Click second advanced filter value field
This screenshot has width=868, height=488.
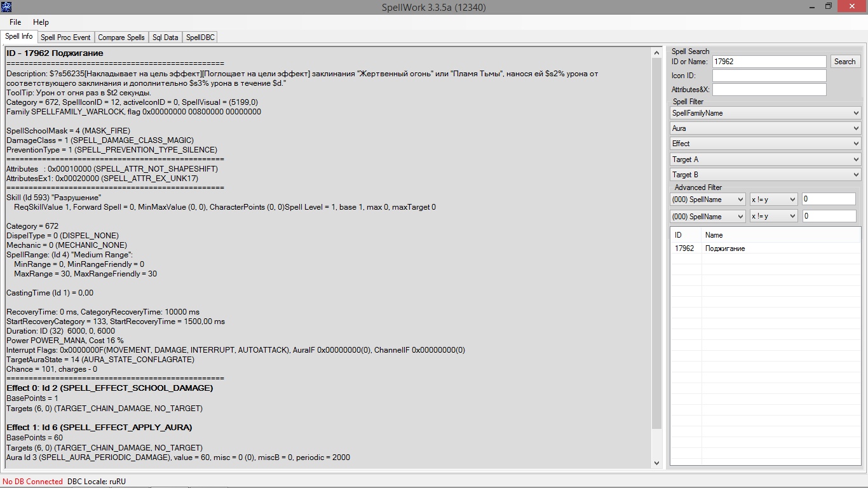click(x=829, y=217)
